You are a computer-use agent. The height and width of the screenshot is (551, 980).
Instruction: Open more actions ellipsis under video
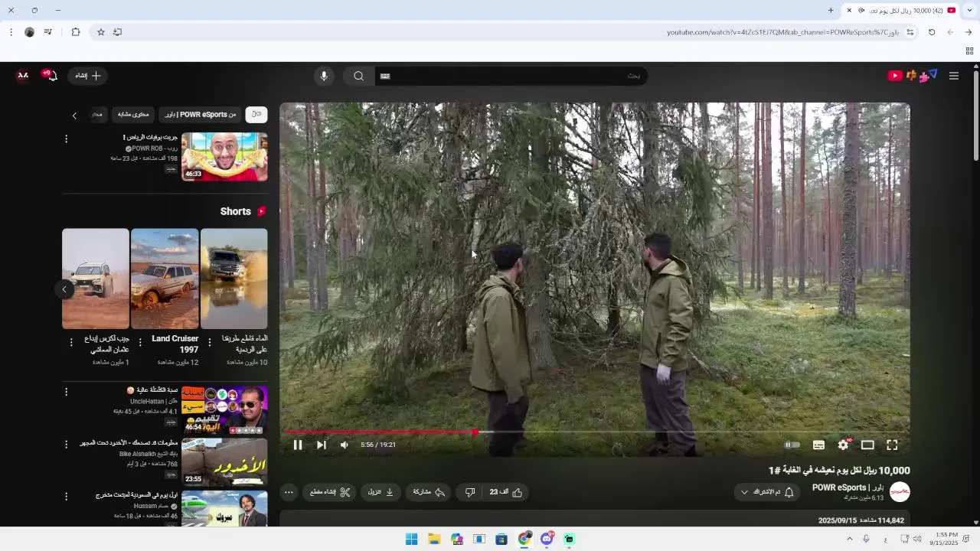[x=289, y=492]
